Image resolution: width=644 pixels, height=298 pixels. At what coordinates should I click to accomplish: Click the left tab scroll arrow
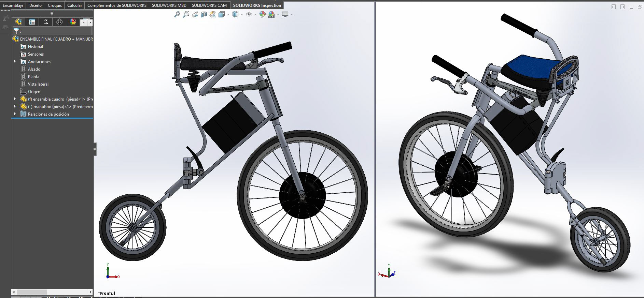click(84, 23)
